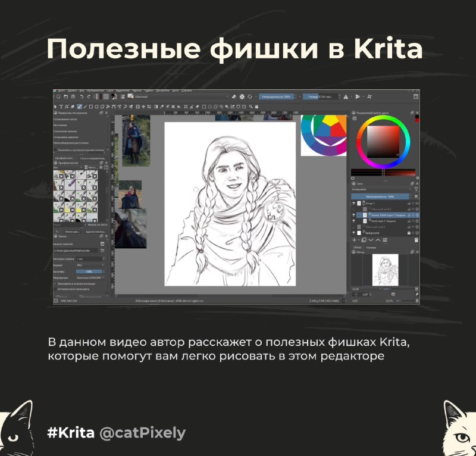
Task: Toggle the eraser mode icon
Action: [x=234, y=96]
